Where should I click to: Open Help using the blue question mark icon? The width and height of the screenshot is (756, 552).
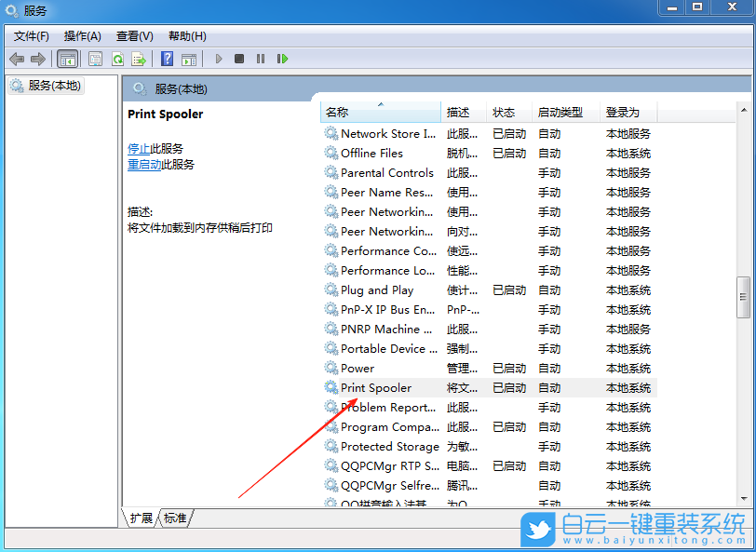[x=167, y=58]
